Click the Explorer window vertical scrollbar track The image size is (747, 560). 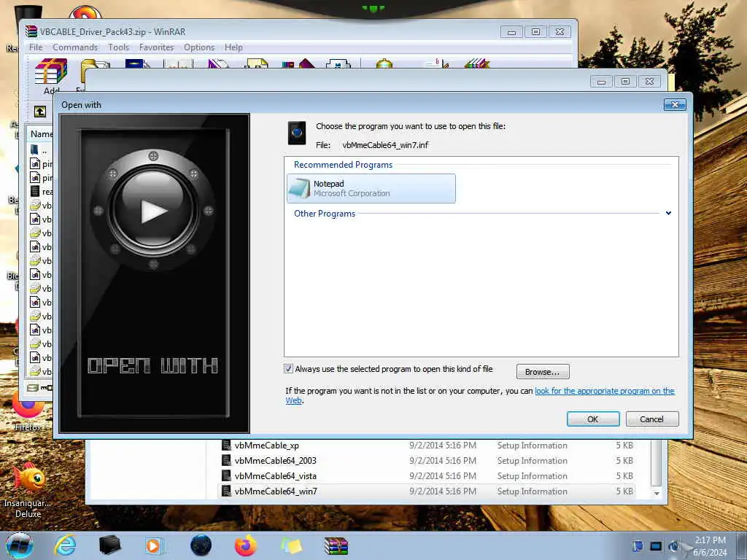pyautogui.click(x=657, y=462)
